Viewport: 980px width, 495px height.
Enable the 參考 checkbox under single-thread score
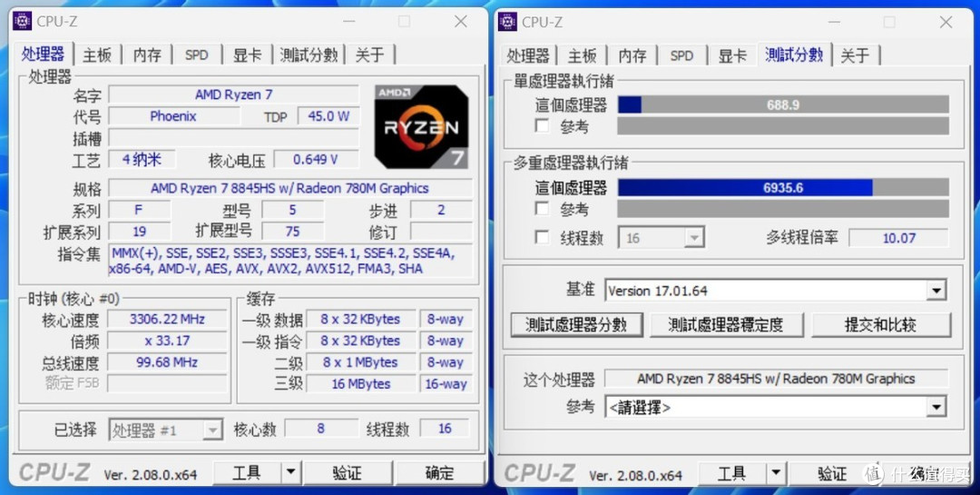click(542, 125)
